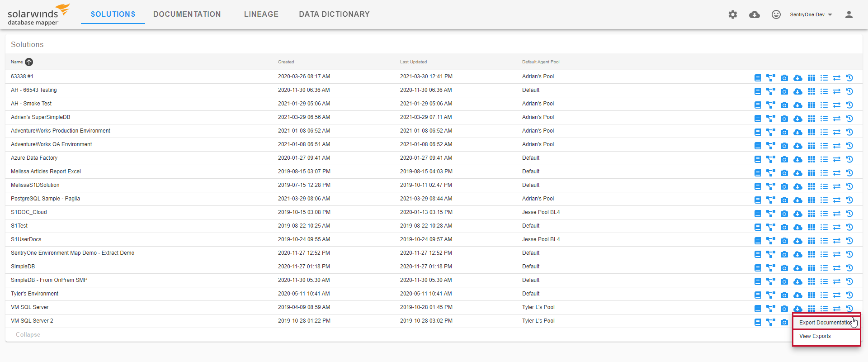
Task: Click list icon for S1DOC_Cloud row
Action: (x=824, y=214)
